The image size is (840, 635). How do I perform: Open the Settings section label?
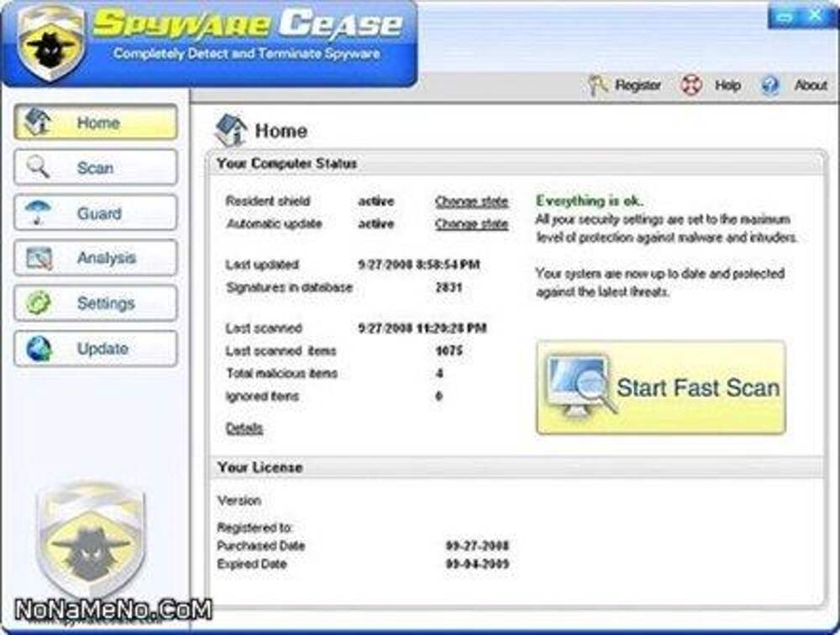coord(106,303)
